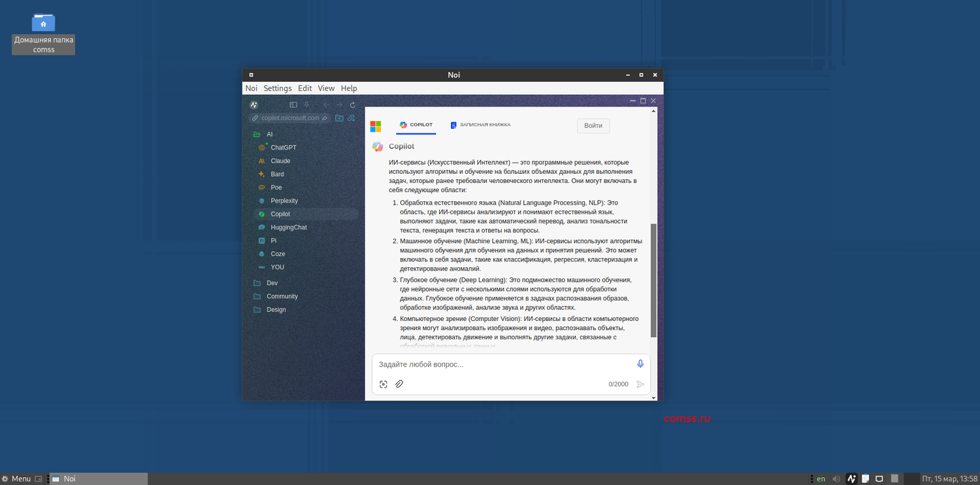Click the add link icon in the sidebar

(x=351, y=118)
